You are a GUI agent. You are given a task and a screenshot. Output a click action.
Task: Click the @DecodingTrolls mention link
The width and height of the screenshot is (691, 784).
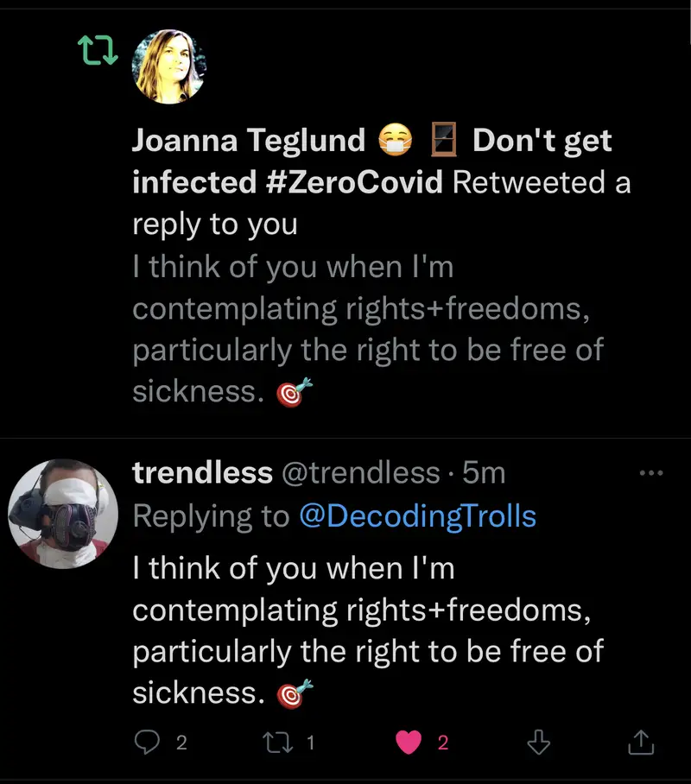pyautogui.click(x=417, y=515)
